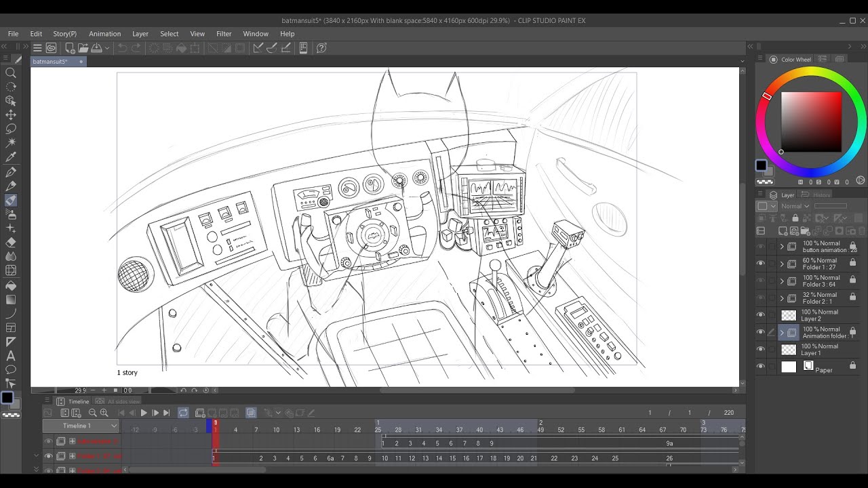868x488 pixels.
Task: Click the canvas horizontal scrollbar
Action: 477,390
